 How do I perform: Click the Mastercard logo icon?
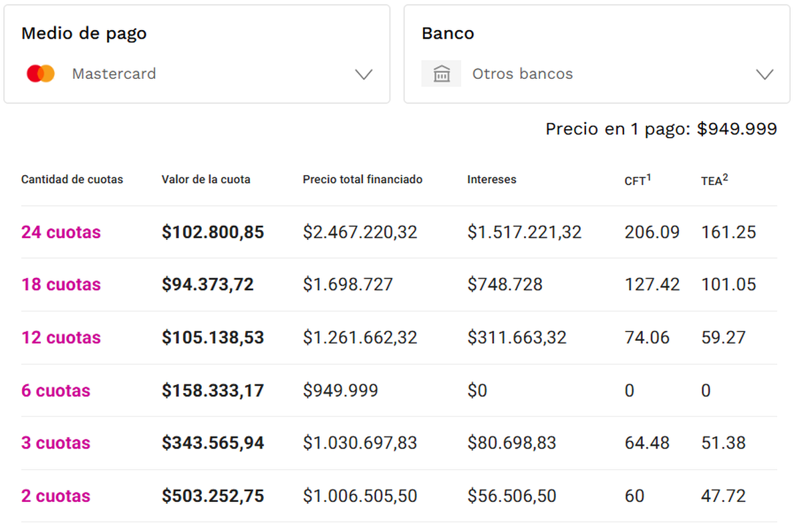(41, 74)
